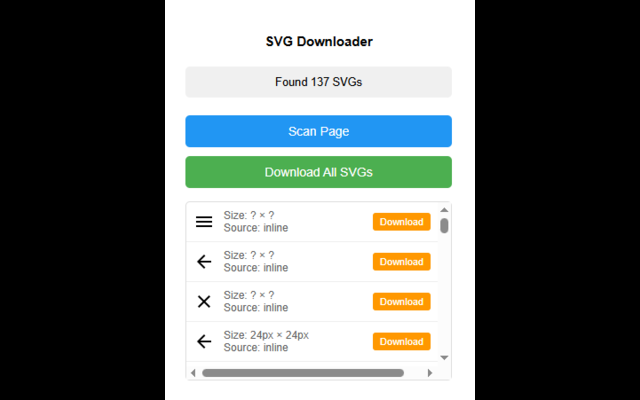Click the hamburger menu SVG preview icon
This screenshot has height=400, width=640.
coord(204,222)
